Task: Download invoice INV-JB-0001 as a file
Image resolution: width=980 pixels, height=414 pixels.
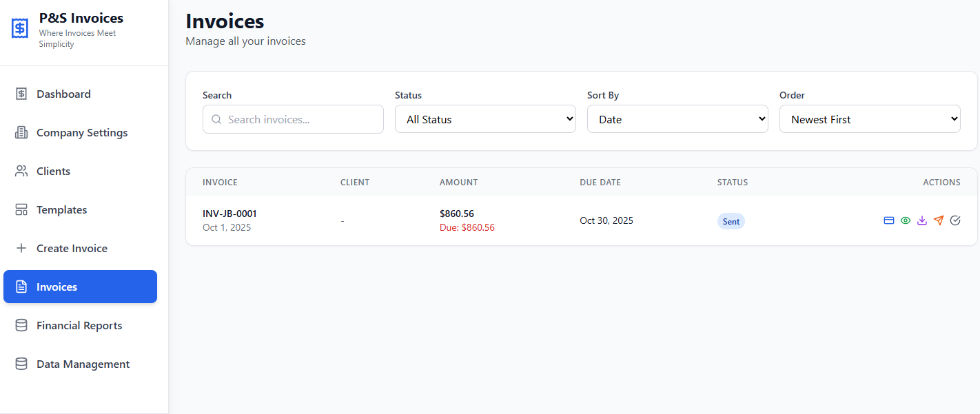Action: pyautogui.click(x=922, y=220)
